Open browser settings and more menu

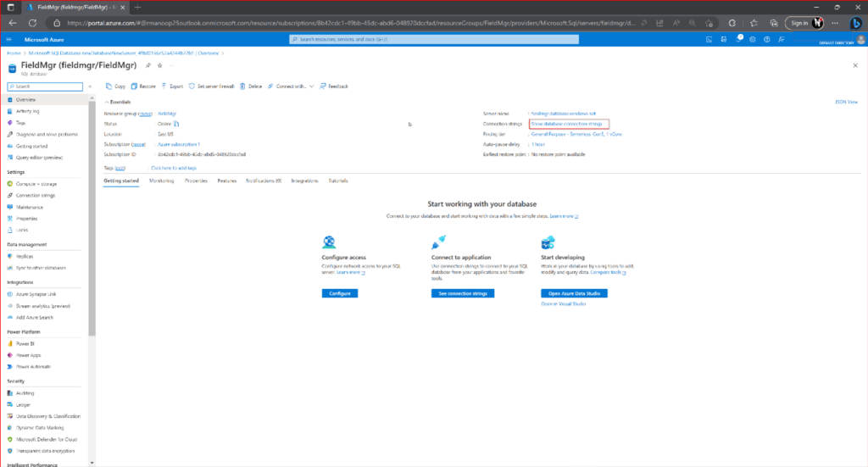click(x=835, y=23)
